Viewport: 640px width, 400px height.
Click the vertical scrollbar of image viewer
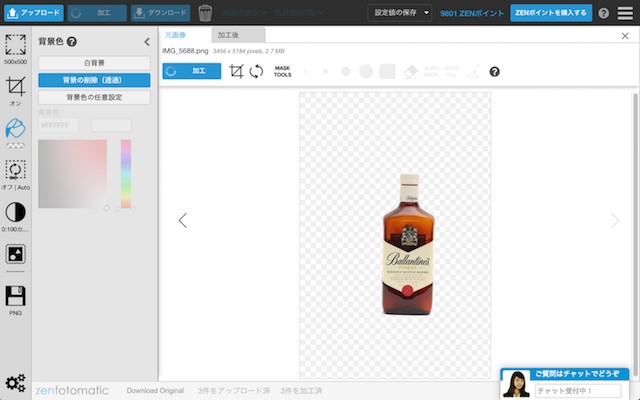pos(635,233)
